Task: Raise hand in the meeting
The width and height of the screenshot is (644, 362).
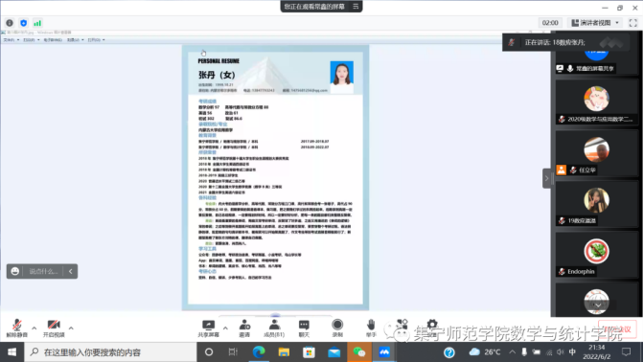Action: click(x=371, y=328)
